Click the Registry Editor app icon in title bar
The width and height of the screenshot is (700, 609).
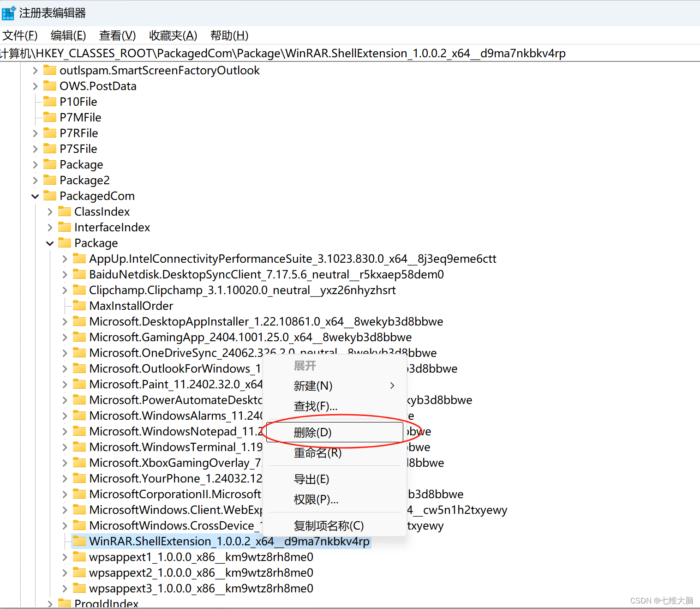tap(8, 13)
